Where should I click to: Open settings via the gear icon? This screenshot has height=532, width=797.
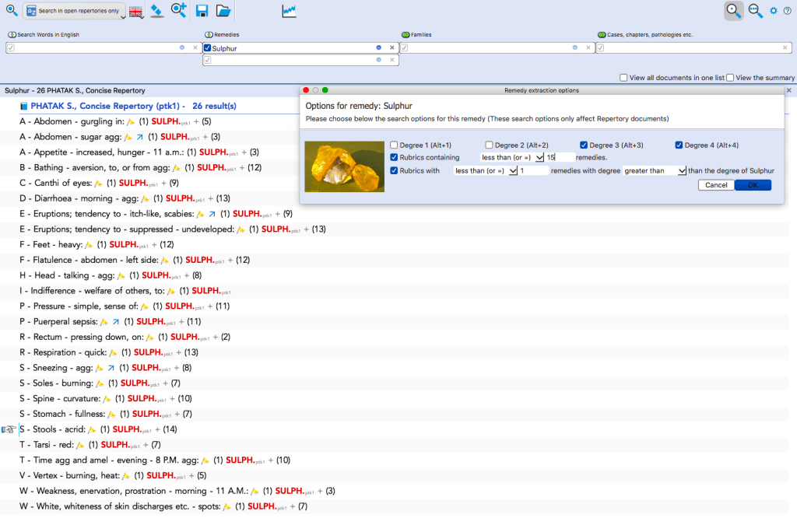coord(774,11)
